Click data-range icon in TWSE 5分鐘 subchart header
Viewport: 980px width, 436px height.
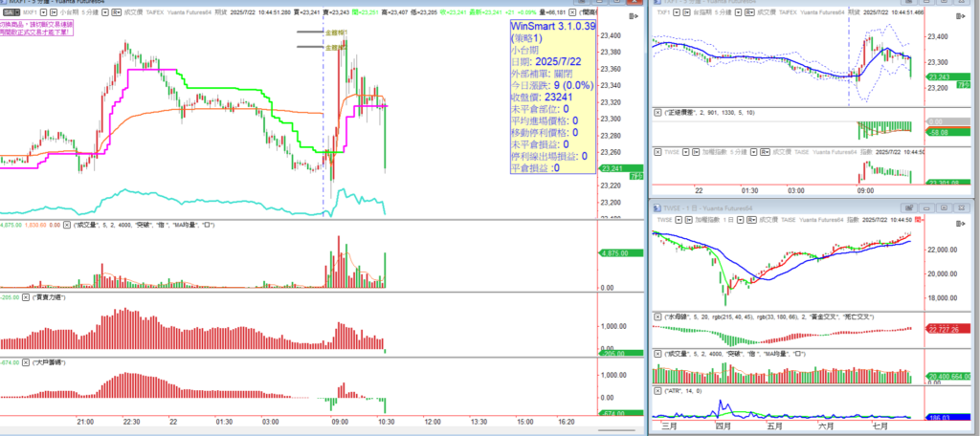point(696,152)
